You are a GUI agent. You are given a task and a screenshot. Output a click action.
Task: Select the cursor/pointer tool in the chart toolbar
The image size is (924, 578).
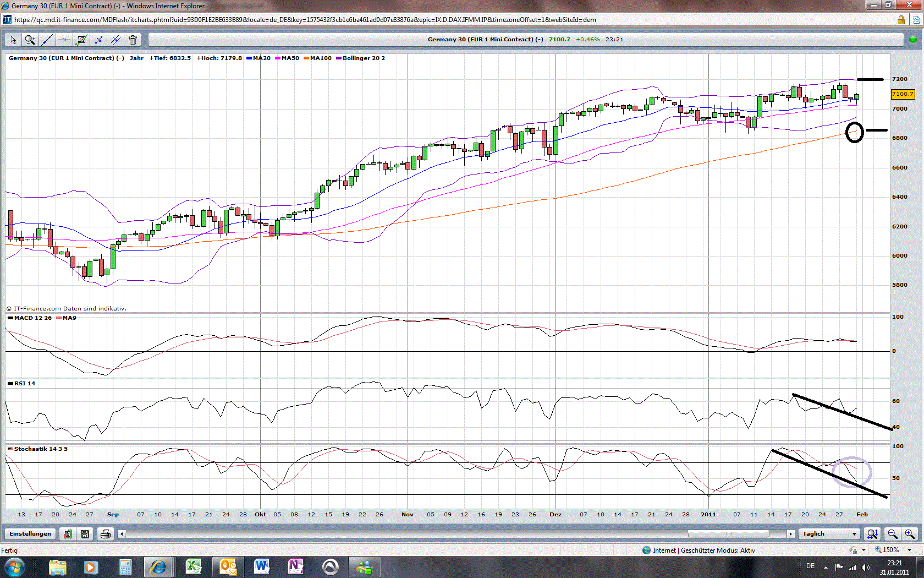click(13, 40)
